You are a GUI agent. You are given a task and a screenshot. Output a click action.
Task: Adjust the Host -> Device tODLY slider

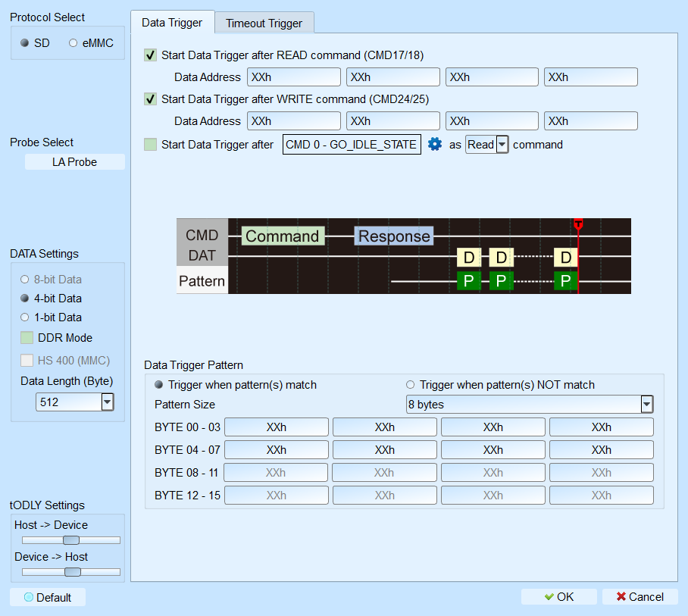(x=71, y=540)
